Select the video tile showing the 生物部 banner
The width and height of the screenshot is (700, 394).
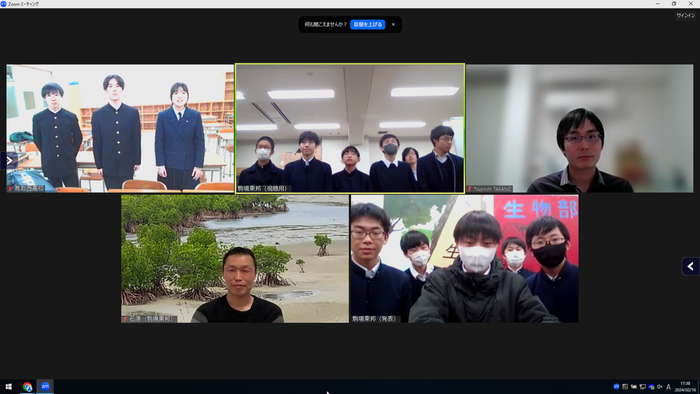465,259
